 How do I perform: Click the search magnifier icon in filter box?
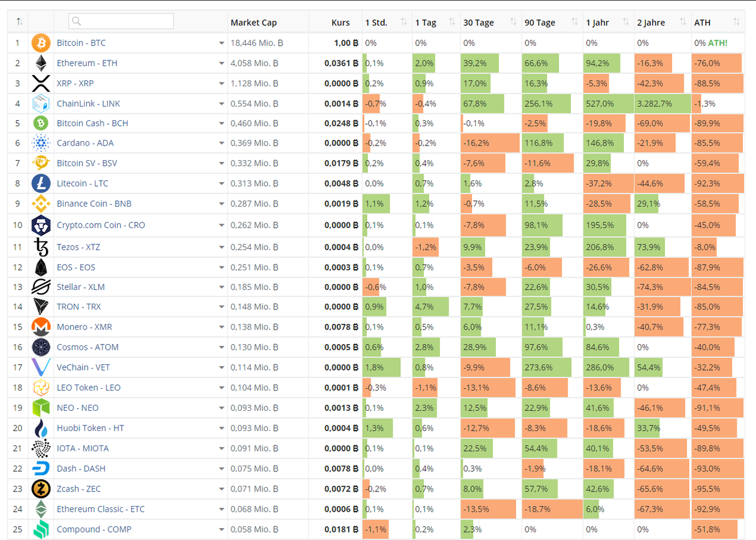76,21
